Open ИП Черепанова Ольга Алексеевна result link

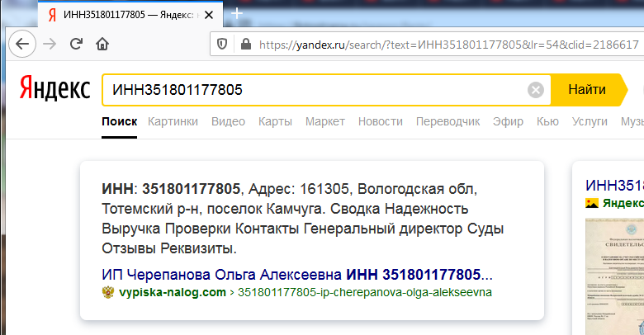(297, 274)
